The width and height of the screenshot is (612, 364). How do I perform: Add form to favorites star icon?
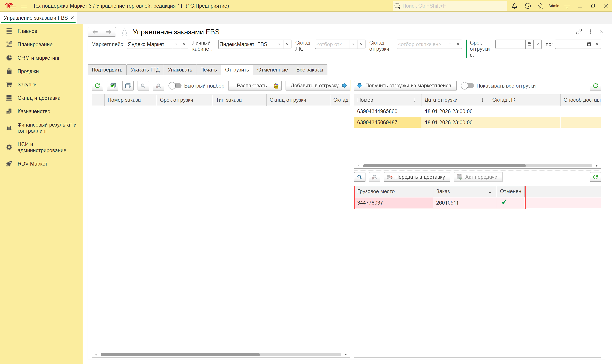[125, 32]
